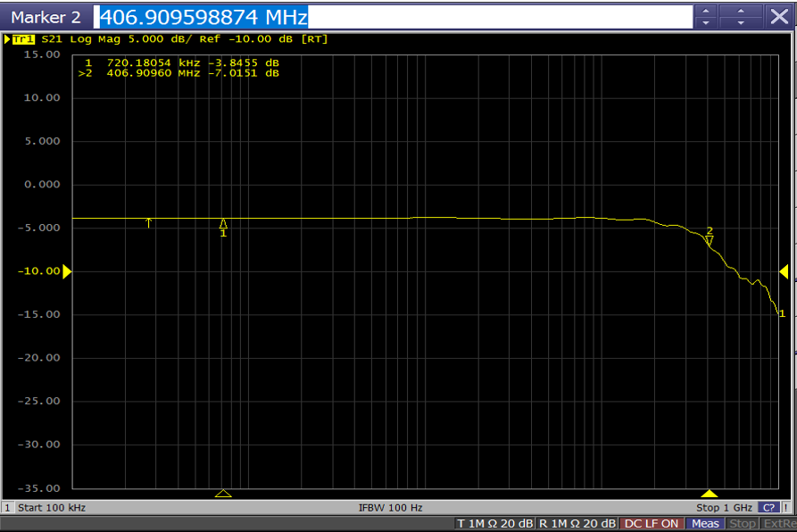Click the first stepper's down arrow
The height and width of the screenshot is (532, 797).
click(x=705, y=22)
